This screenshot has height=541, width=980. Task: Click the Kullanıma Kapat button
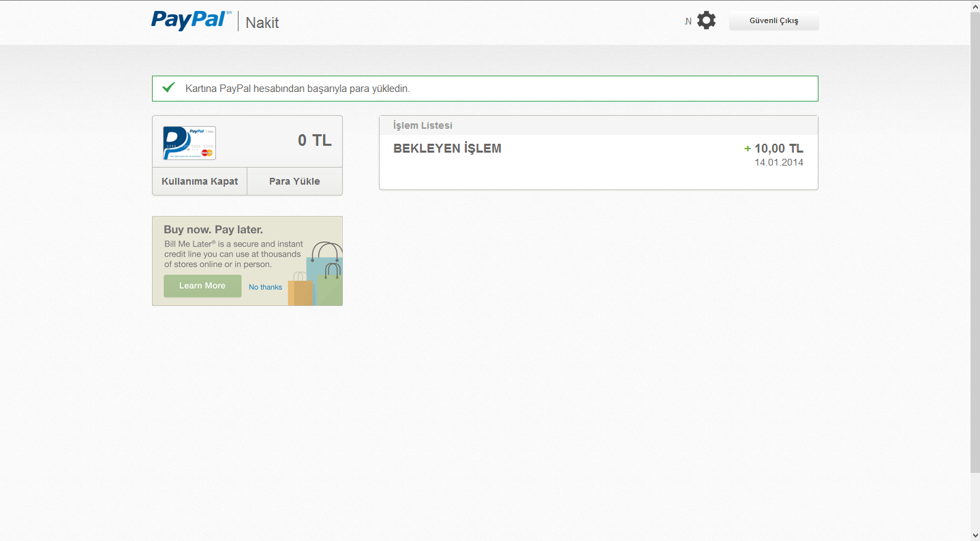200,181
